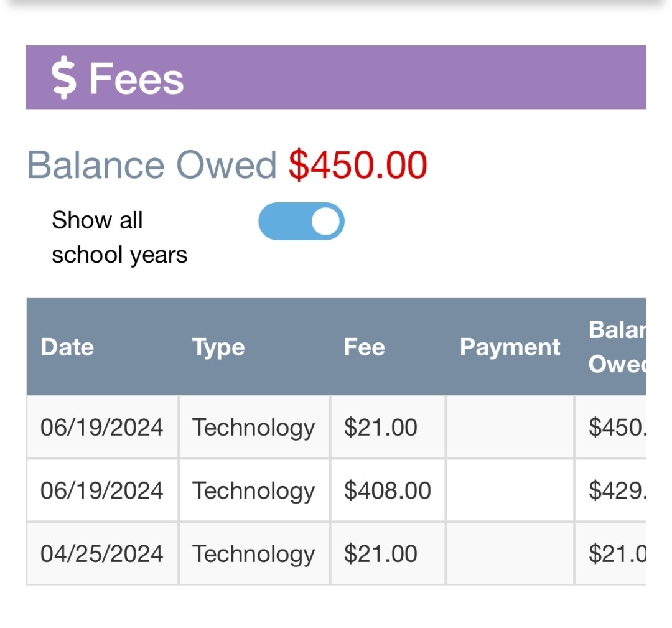Click the first 06/19/2024 date cell

coord(101,428)
